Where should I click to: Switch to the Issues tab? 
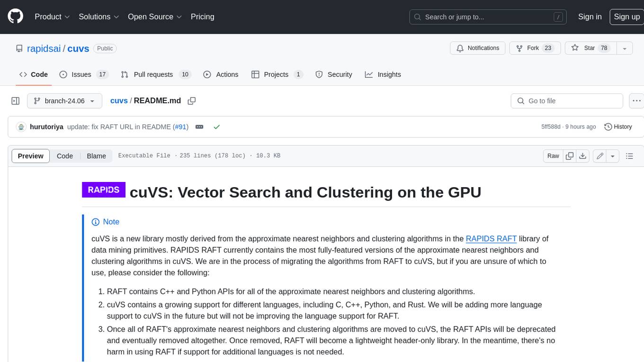[x=84, y=74]
